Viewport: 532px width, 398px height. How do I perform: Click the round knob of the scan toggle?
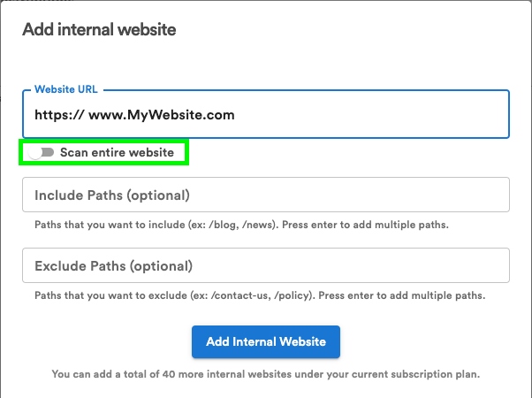(x=34, y=153)
